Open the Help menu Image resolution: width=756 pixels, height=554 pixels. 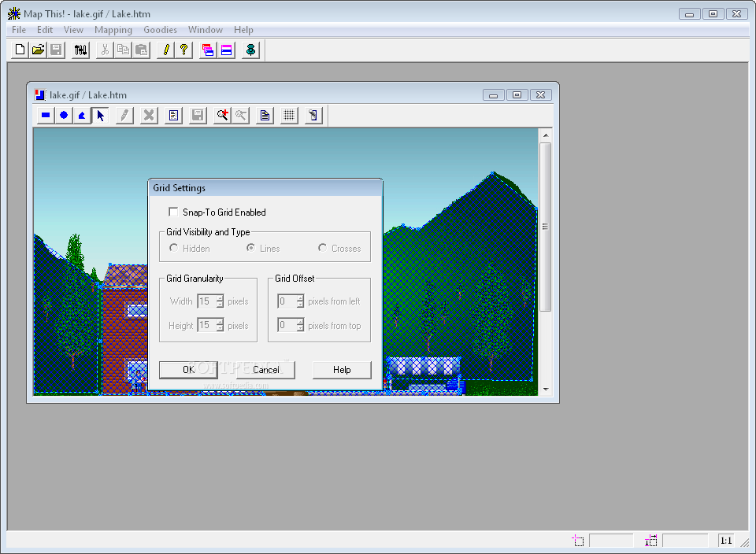pos(243,30)
